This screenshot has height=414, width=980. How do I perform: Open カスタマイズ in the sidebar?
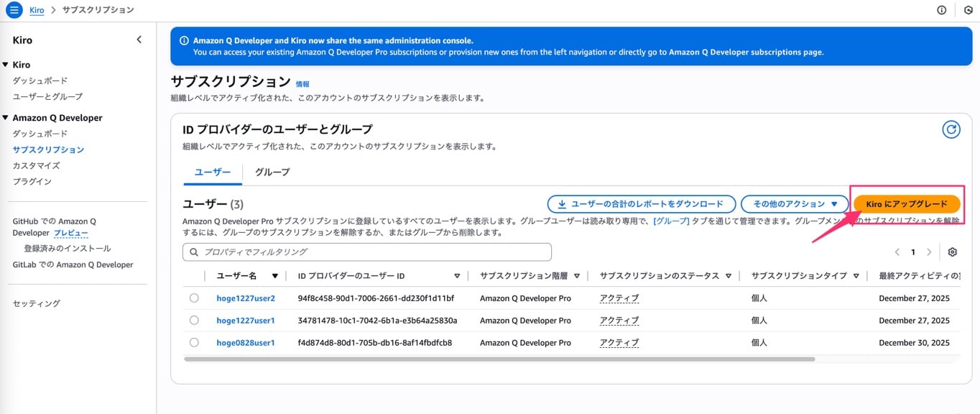pyautogui.click(x=36, y=165)
